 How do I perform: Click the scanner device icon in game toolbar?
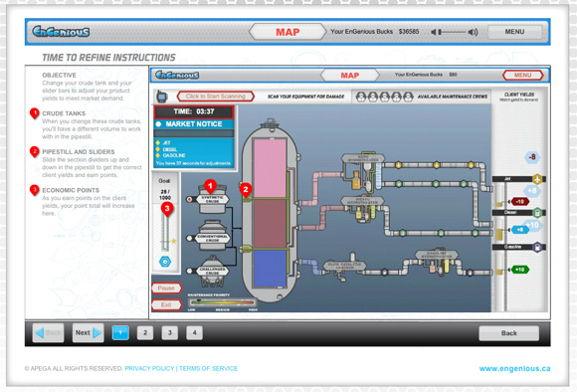pos(162,97)
